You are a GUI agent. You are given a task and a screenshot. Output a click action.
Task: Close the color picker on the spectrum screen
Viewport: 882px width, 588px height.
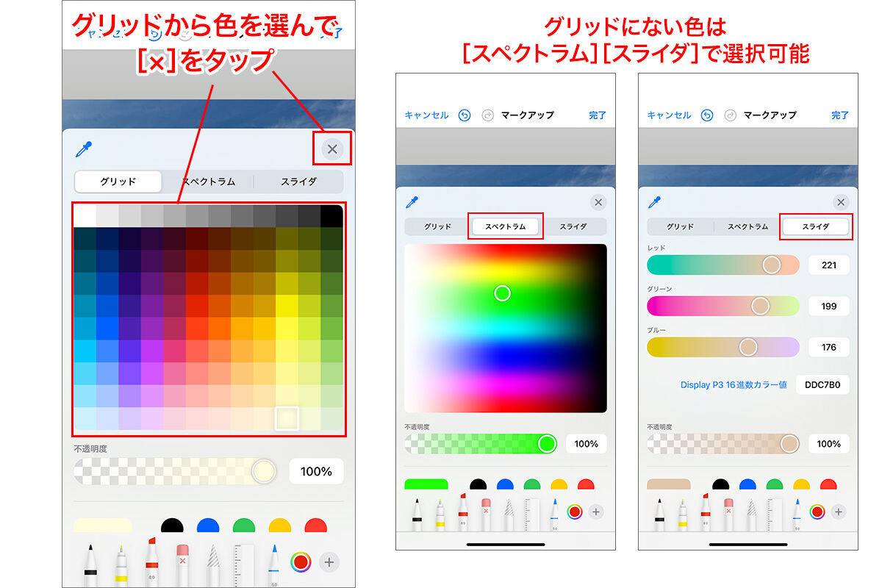point(598,202)
